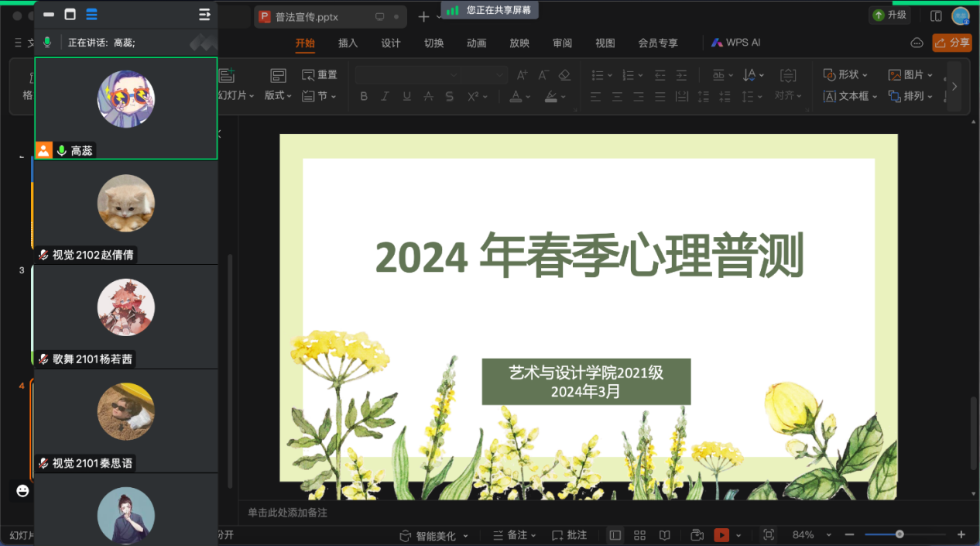
Task: Open the 84% zoom level dropdown
Action: coord(829,535)
